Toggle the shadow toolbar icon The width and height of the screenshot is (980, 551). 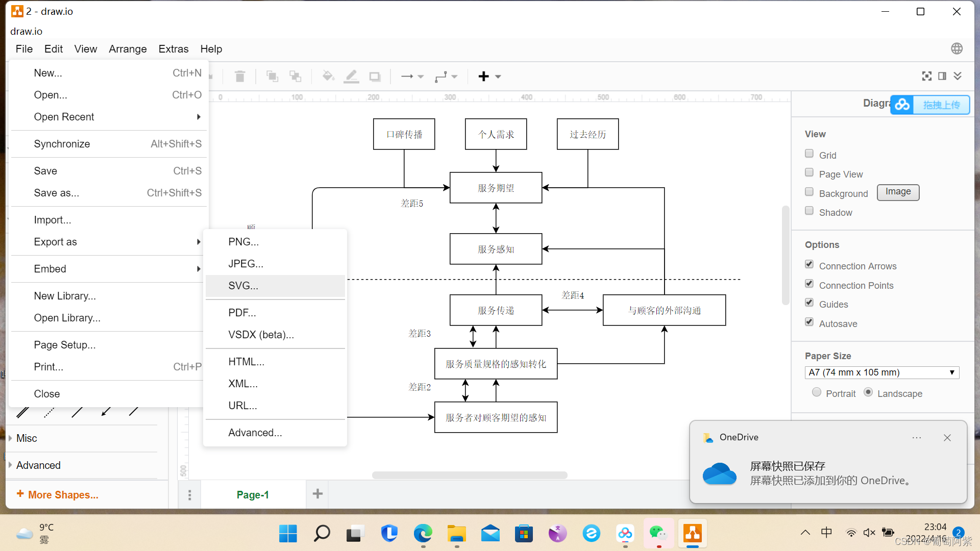coord(375,77)
